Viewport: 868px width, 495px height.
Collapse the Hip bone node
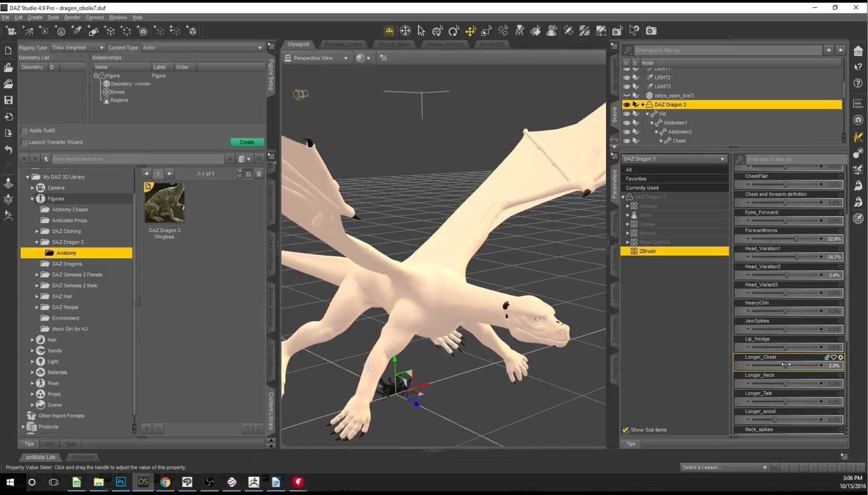point(647,114)
